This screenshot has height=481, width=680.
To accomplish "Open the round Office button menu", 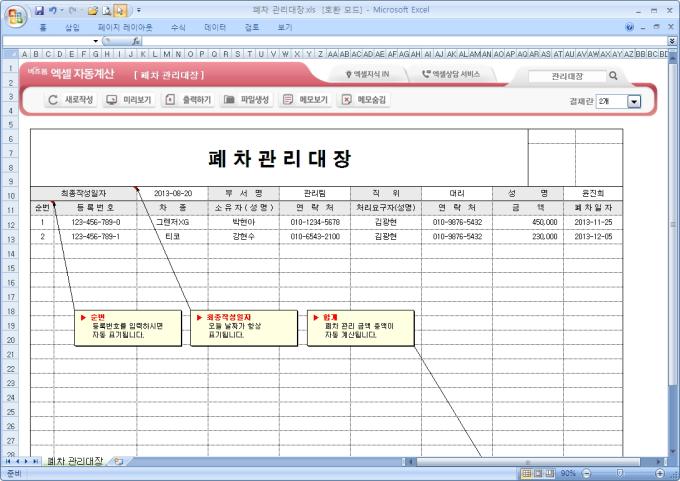I will tap(16, 16).
